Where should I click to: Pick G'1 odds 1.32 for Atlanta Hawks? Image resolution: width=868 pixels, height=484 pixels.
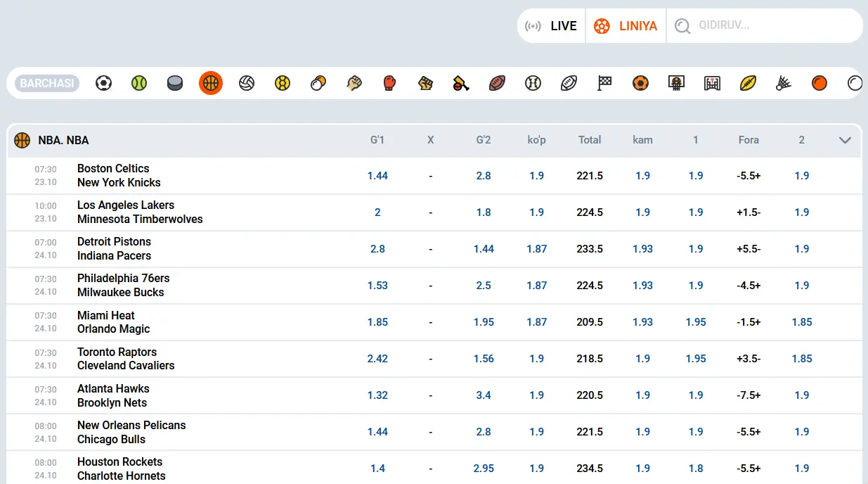pos(377,395)
